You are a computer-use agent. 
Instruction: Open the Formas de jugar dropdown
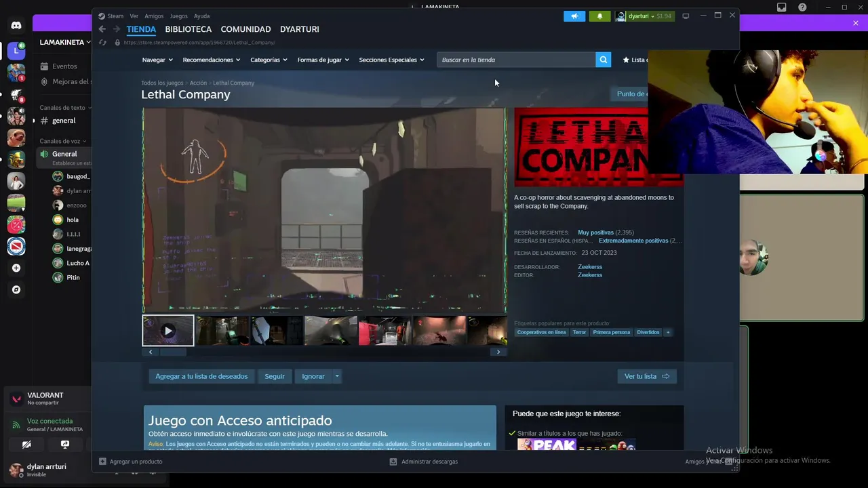[323, 60]
